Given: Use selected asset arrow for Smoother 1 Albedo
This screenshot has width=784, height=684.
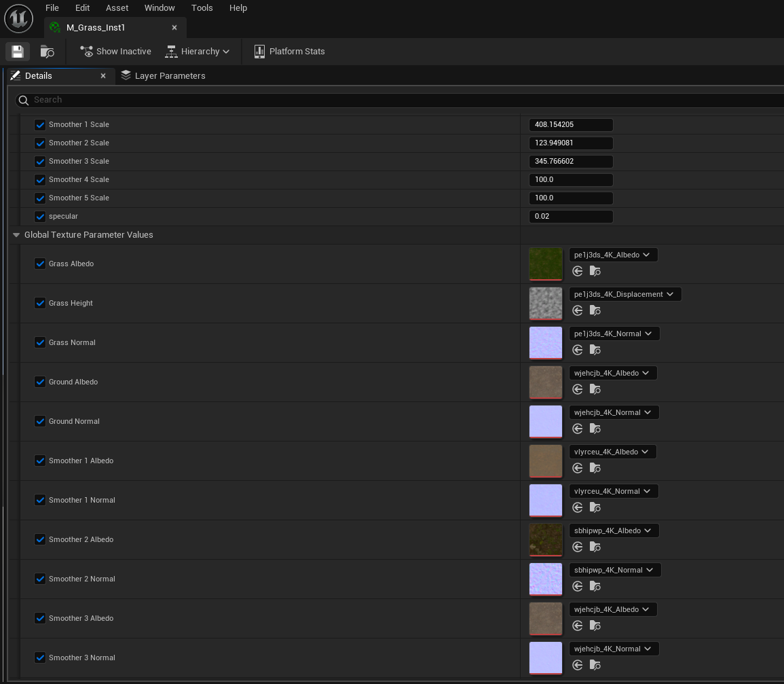Looking at the screenshot, I should tap(578, 468).
